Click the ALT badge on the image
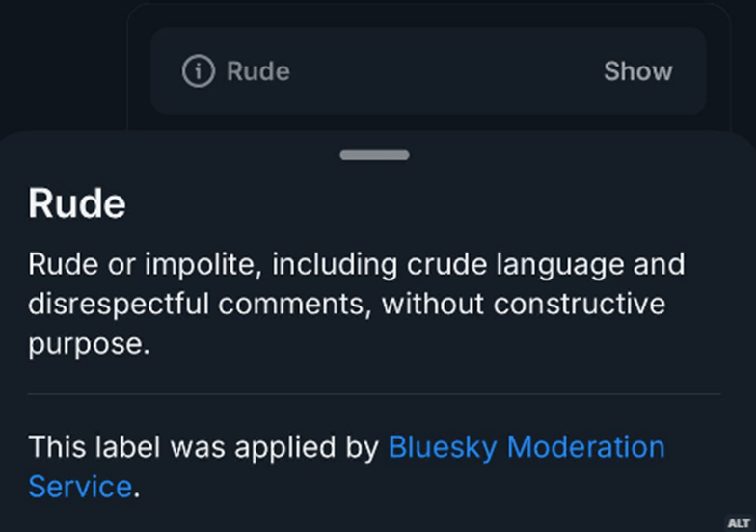756x532 pixels. [739, 522]
